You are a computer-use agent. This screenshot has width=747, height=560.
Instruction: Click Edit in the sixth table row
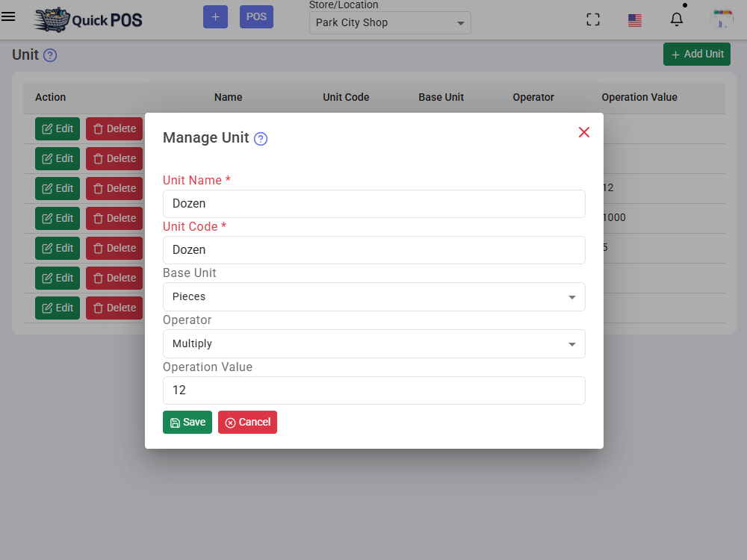coord(58,278)
